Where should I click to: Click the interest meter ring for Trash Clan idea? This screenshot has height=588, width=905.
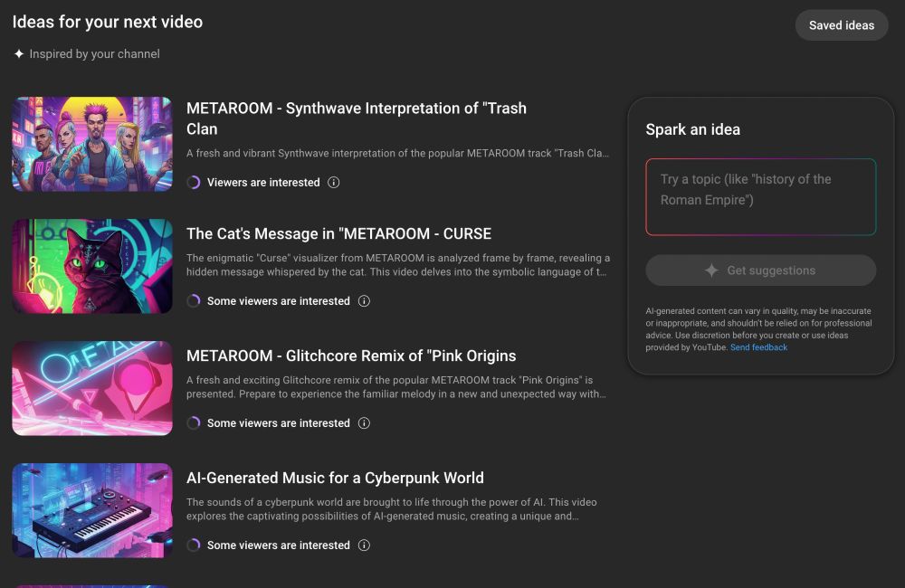point(194,183)
